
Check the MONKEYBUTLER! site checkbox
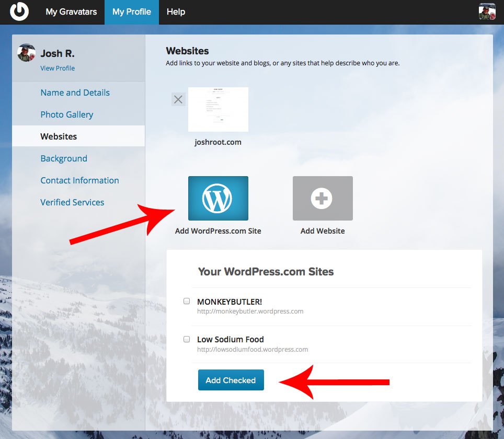click(x=187, y=302)
